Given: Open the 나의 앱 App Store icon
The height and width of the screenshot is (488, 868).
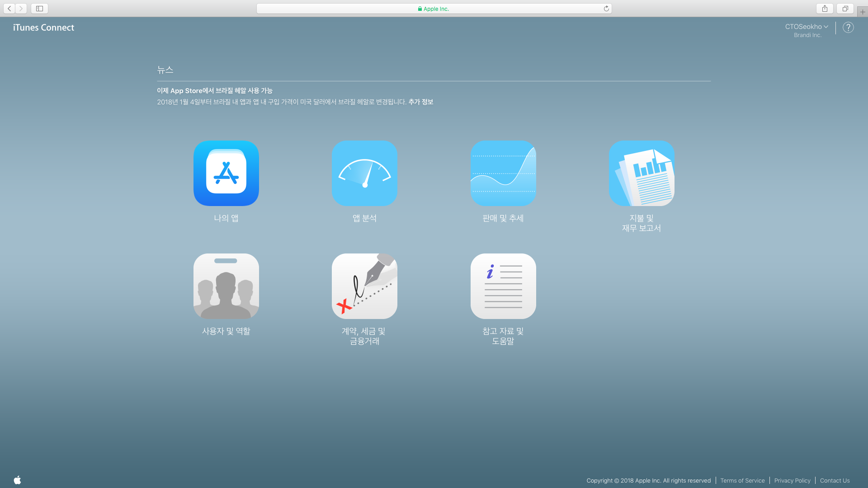Looking at the screenshot, I should point(226,173).
